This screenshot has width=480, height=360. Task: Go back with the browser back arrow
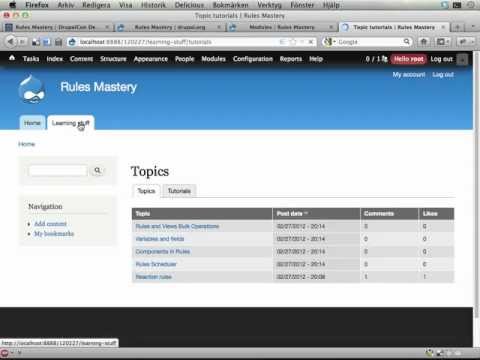[x=11, y=42]
